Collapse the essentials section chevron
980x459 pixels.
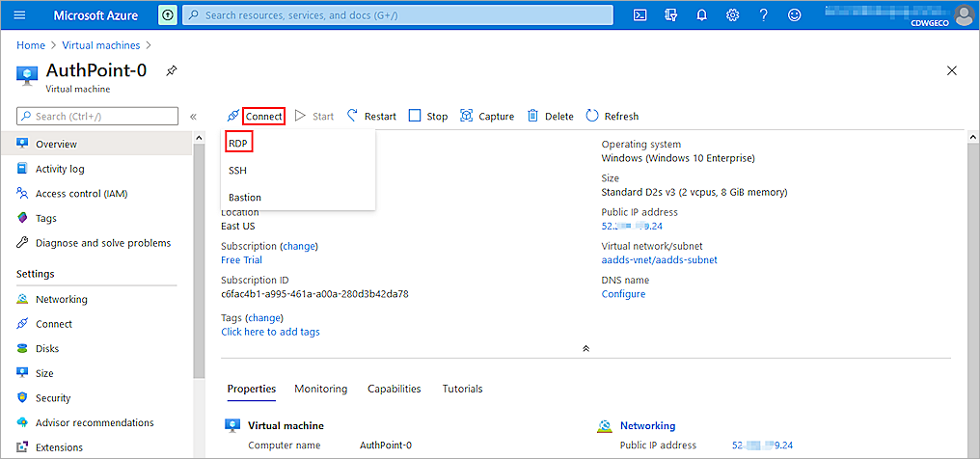click(x=585, y=348)
